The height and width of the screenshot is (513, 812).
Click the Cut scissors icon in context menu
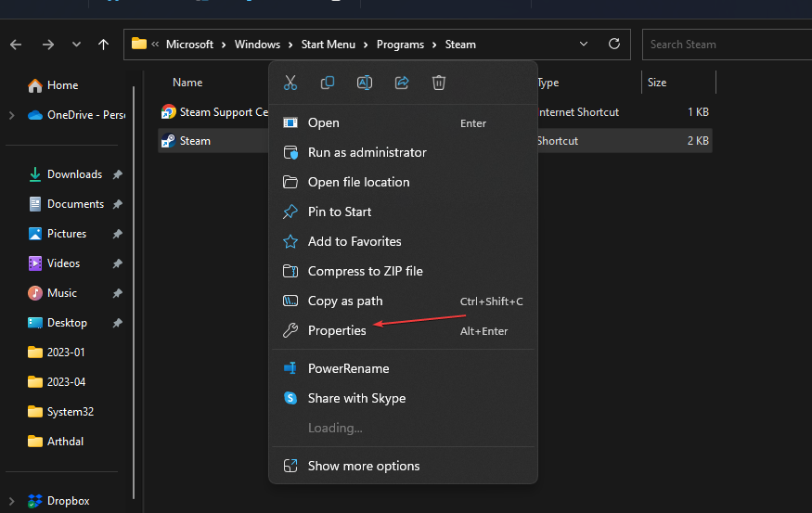(290, 83)
